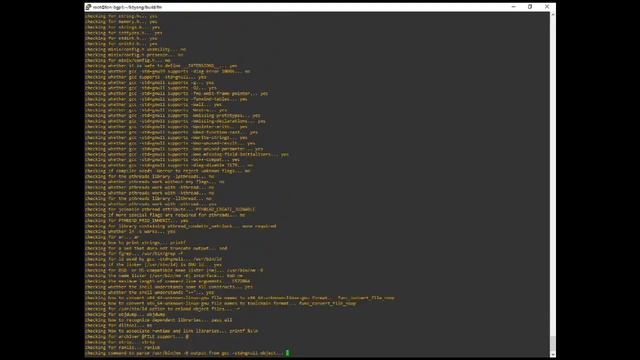Screen dimensions: 640x360
Task: Click 'checking minix/config.h presence... no' line
Action: pyautogui.click(x=134, y=55)
